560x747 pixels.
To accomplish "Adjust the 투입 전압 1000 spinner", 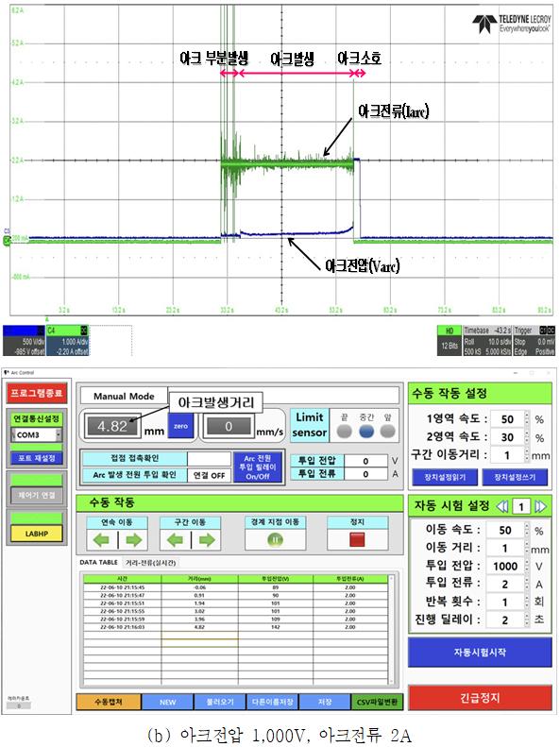I will pyautogui.click(x=527, y=566).
